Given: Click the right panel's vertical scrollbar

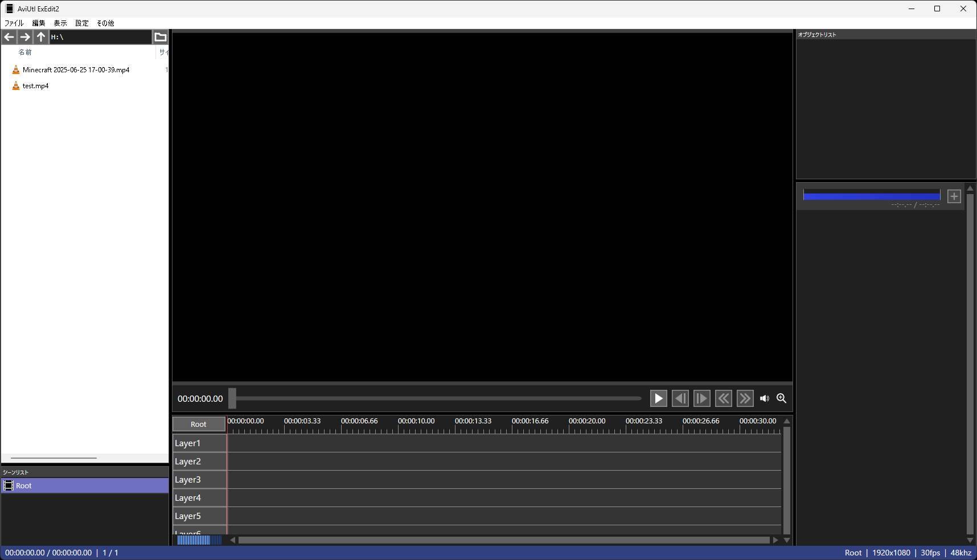Looking at the screenshot, I should click(970, 364).
